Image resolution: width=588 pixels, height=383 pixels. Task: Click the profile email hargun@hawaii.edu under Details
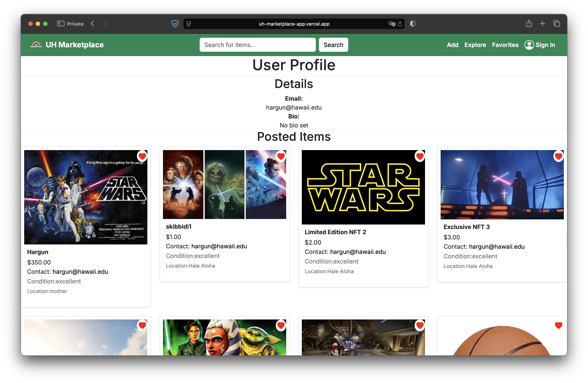click(x=294, y=107)
